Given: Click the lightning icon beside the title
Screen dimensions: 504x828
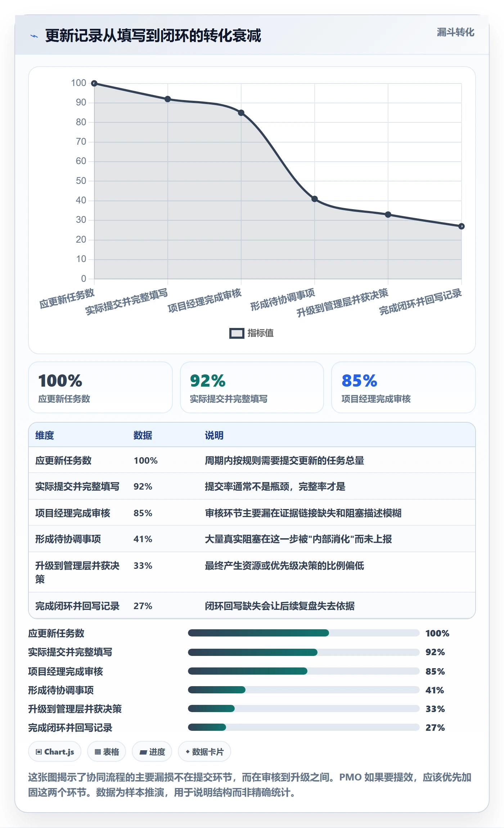Looking at the screenshot, I should click(34, 36).
